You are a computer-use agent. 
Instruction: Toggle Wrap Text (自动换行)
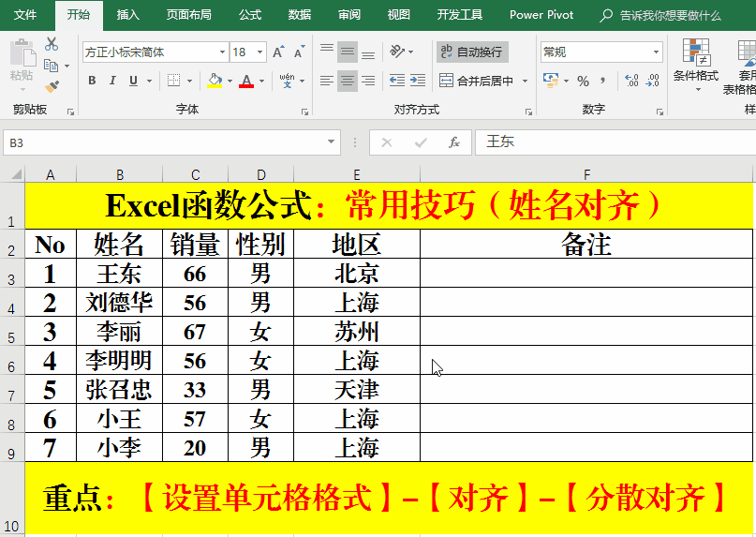[471, 52]
